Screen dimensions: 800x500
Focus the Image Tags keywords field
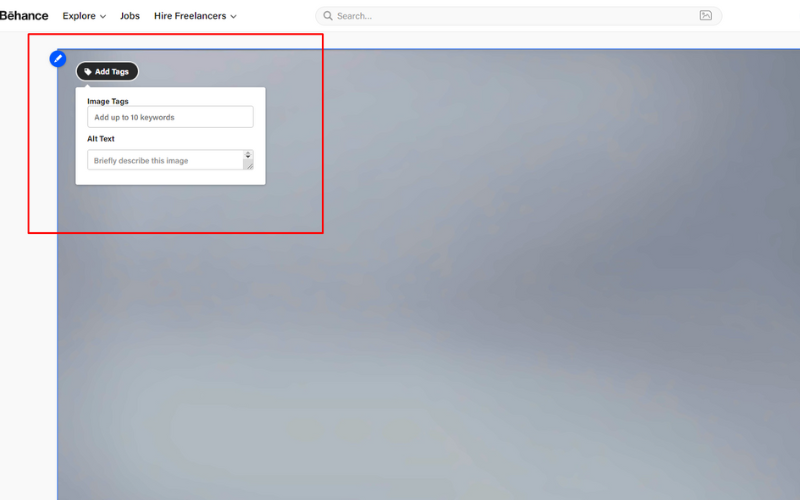pos(170,117)
